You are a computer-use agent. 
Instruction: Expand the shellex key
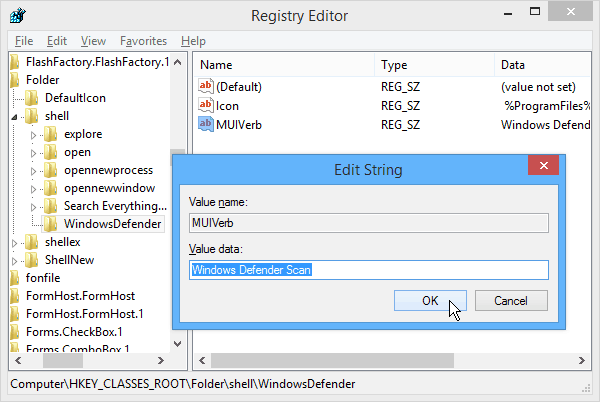click(x=14, y=243)
